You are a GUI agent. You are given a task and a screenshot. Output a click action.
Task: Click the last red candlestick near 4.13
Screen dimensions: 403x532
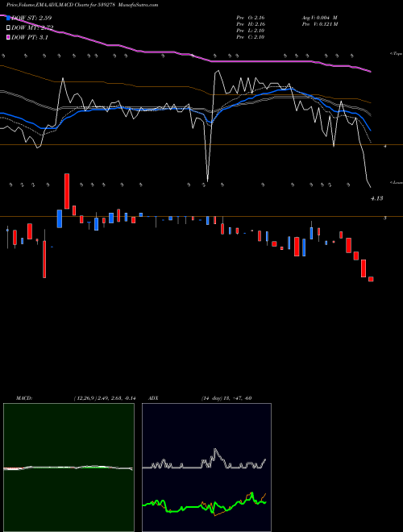371,279
